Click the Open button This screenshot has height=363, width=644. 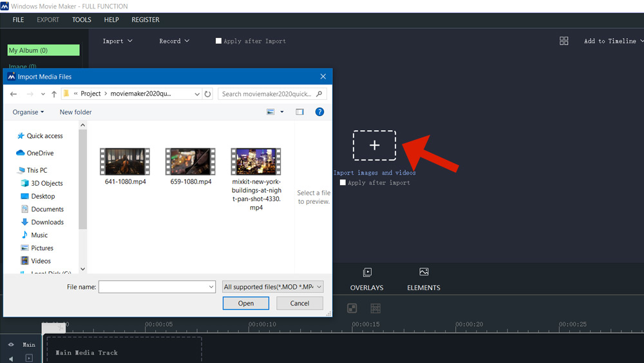pyautogui.click(x=245, y=304)
